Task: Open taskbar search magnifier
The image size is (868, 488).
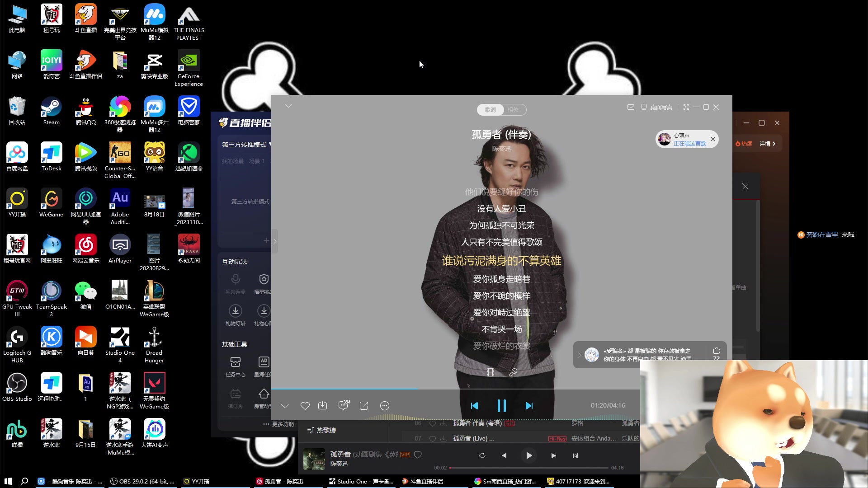Action: (25, 481)
